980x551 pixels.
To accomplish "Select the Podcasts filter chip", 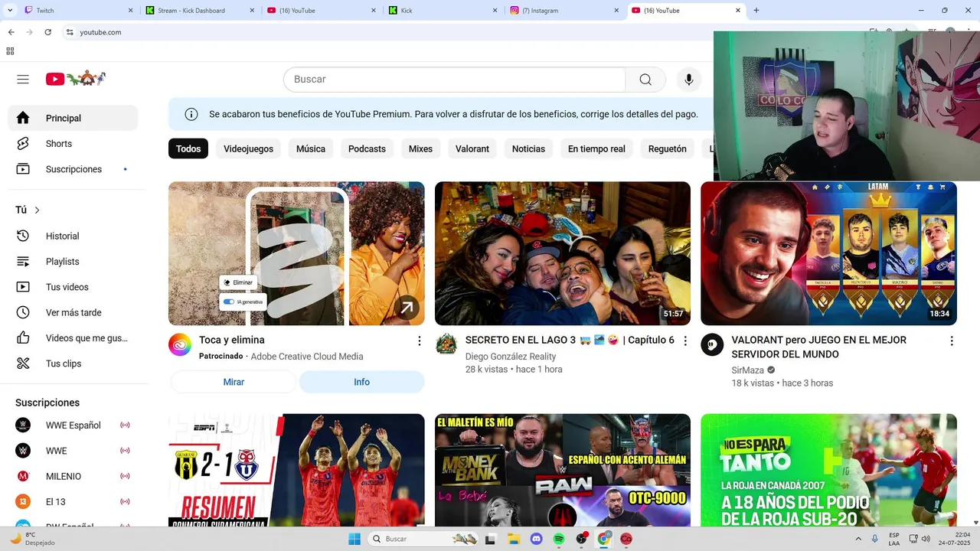I will (x=367, y=148).
